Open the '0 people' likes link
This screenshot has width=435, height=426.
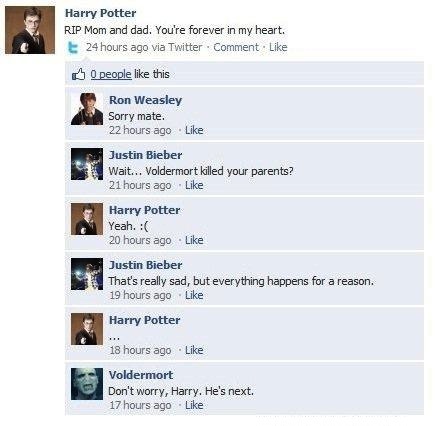tap(111, 74)
